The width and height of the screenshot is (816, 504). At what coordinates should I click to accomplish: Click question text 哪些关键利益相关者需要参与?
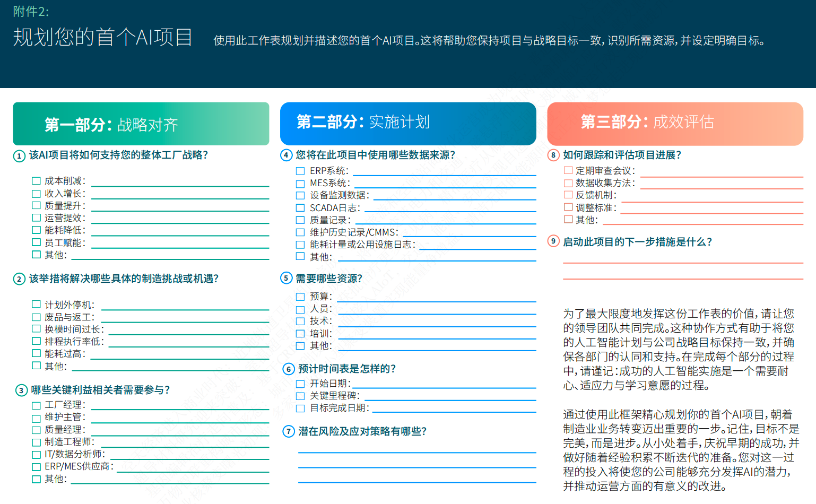coord(101,390)
